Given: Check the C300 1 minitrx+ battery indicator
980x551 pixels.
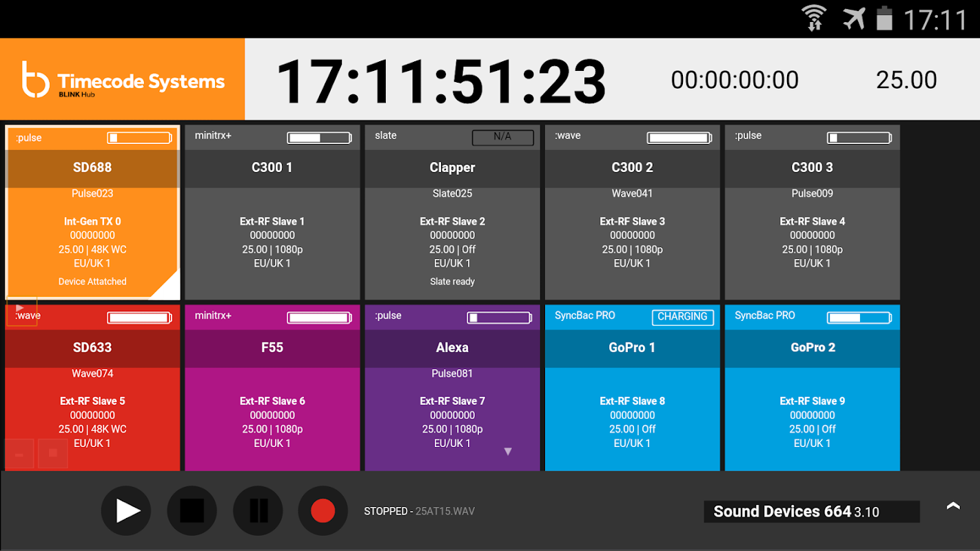Looking at the screenshot, I should 320,138.
